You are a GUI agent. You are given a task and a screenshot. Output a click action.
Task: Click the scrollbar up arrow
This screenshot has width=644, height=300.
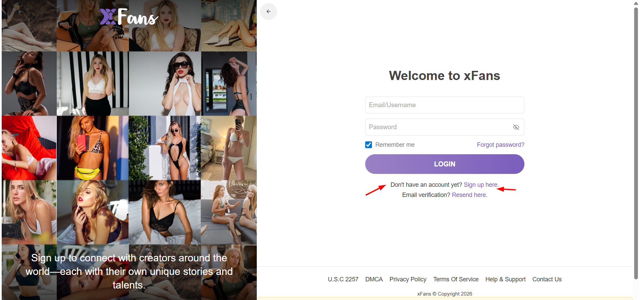(x=636, y=3)
